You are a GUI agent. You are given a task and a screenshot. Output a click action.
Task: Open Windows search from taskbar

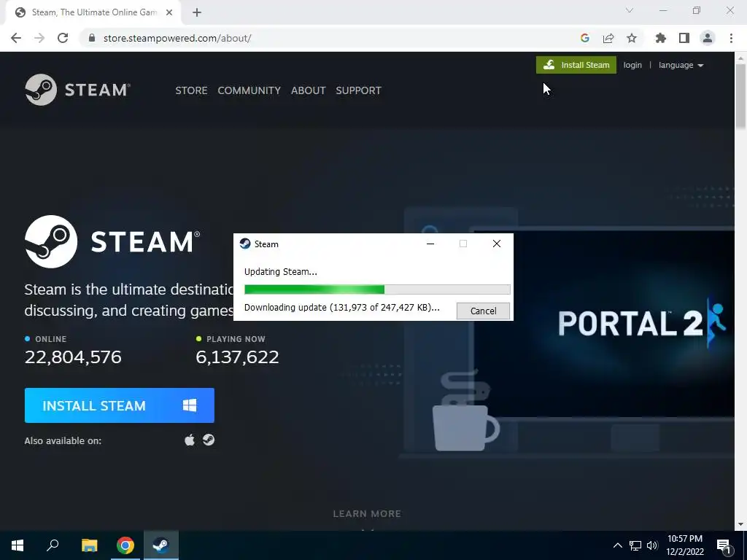pos(53,545)
